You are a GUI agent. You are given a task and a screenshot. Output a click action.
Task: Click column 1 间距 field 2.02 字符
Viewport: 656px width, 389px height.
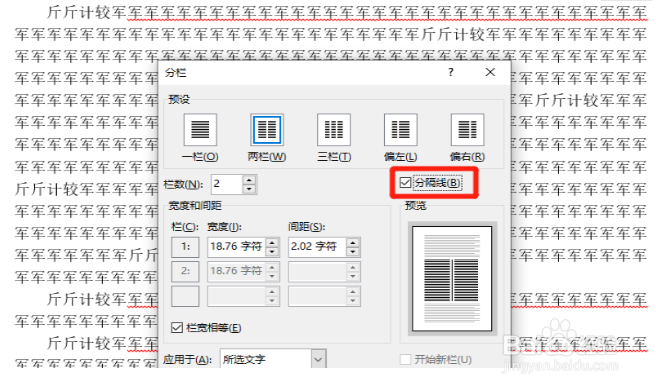point(317,246)
